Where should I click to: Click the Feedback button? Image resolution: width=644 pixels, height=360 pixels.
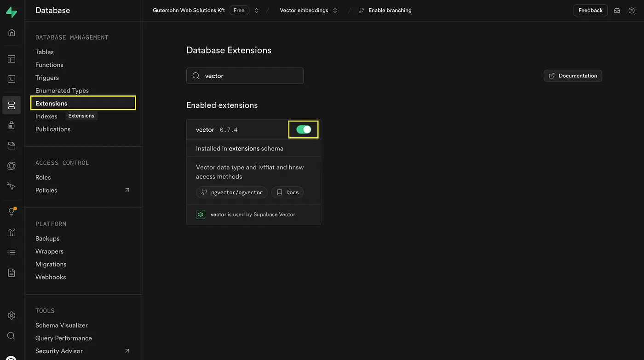591,10
